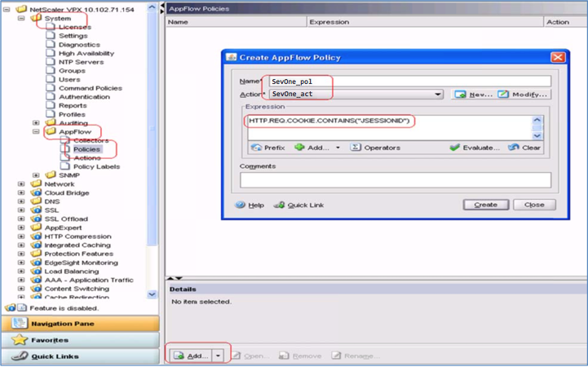Expand the Load Balancing tree node

(21, 271)
